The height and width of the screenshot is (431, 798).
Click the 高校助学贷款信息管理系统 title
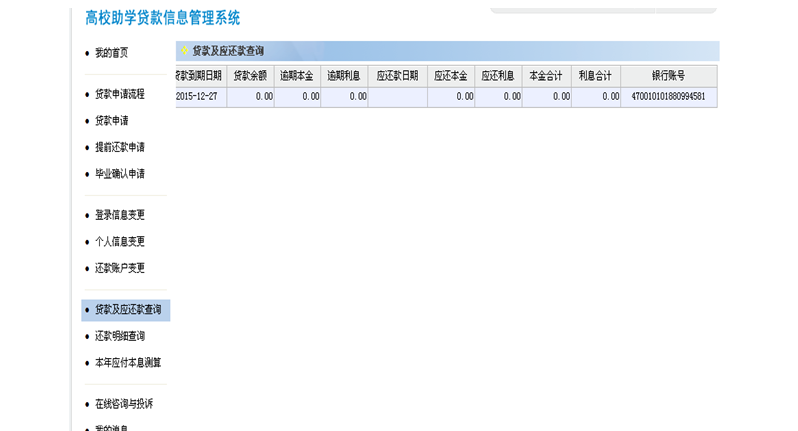click(162, 18)
